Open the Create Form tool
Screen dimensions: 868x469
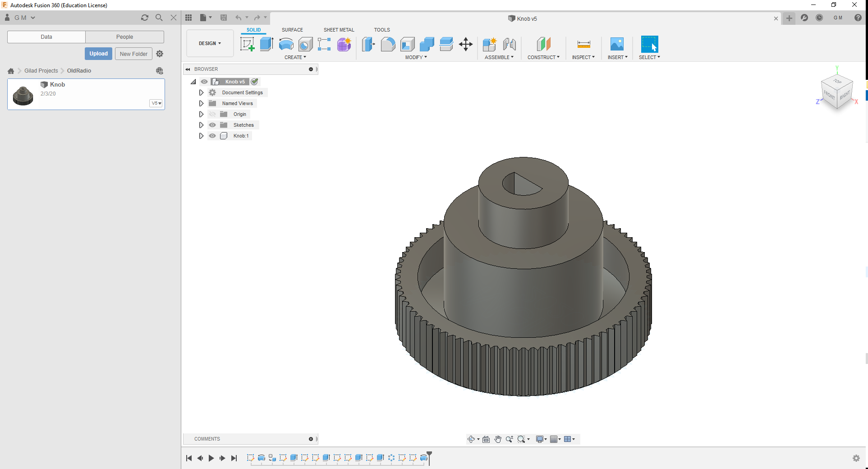point(344,44)
